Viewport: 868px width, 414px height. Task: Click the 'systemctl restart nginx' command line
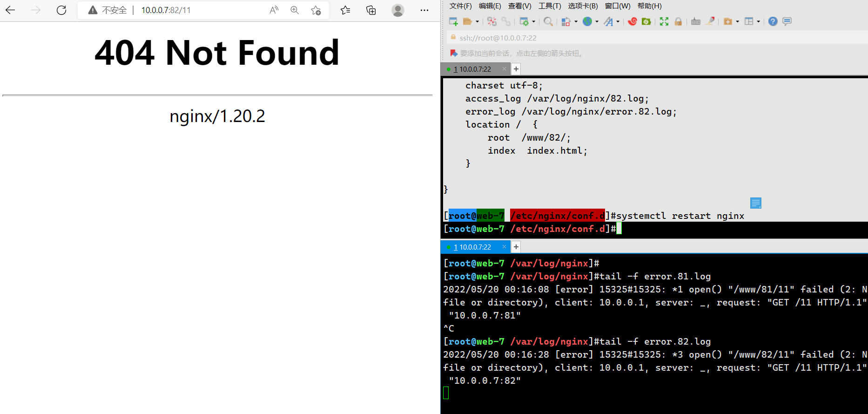point(680,216)
